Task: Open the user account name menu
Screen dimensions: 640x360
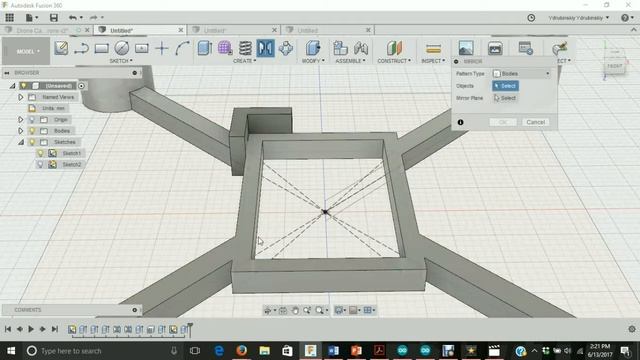Action: point(579,18)
